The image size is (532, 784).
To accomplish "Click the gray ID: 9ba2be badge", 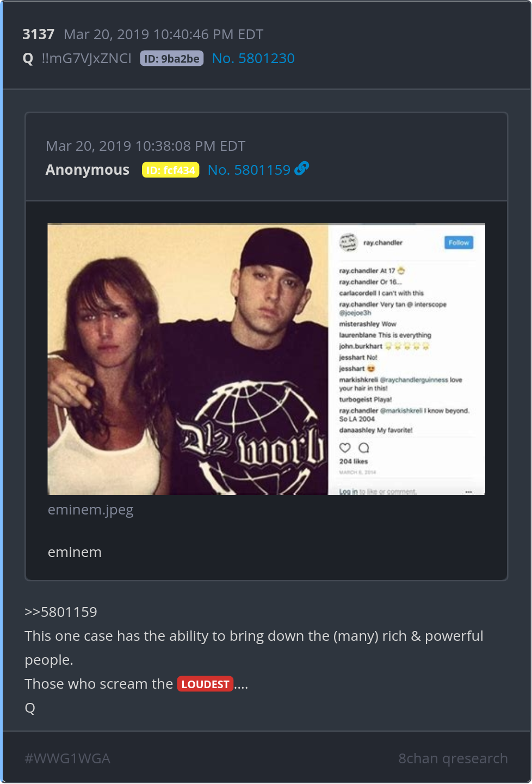I will [171, 59].
